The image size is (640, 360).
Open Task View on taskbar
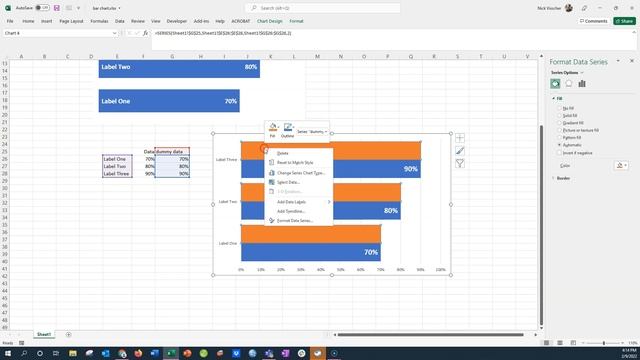coord(56,353)
